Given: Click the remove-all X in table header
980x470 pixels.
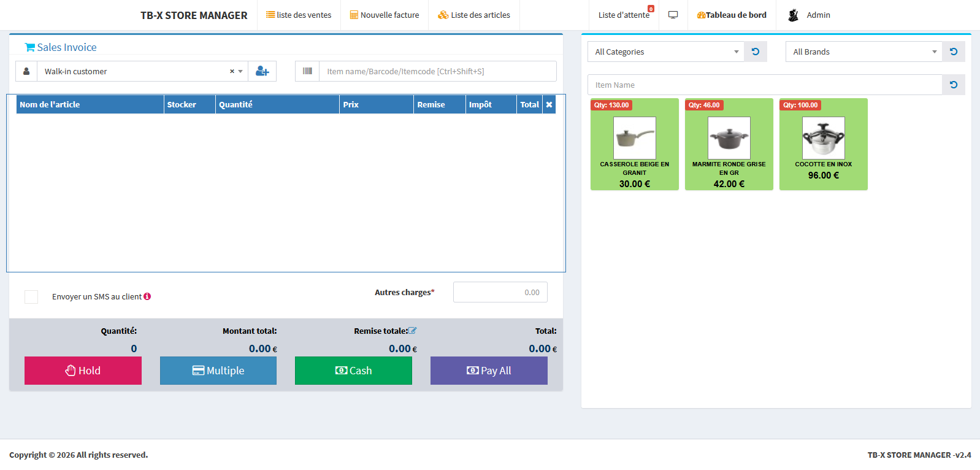Looking at the screenshot, I should (x=549, y=104).
